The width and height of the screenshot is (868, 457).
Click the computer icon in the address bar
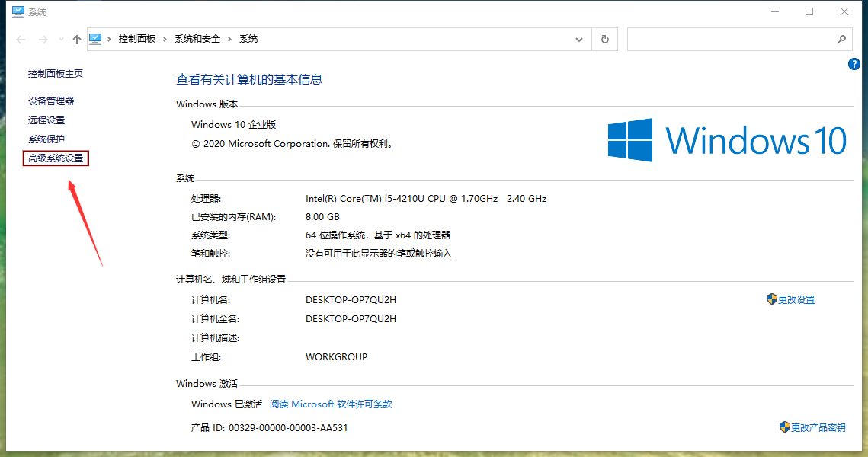[95, 39]
